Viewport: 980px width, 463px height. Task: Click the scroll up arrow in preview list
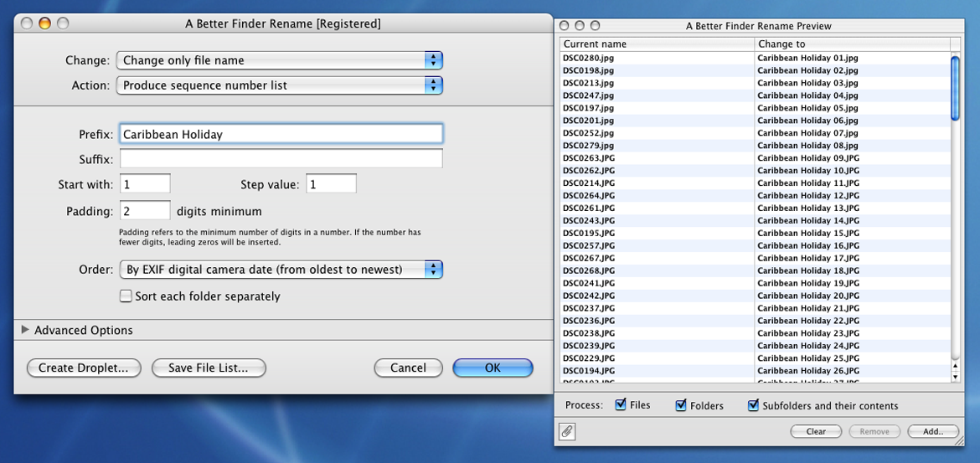(x=955, y=366)
